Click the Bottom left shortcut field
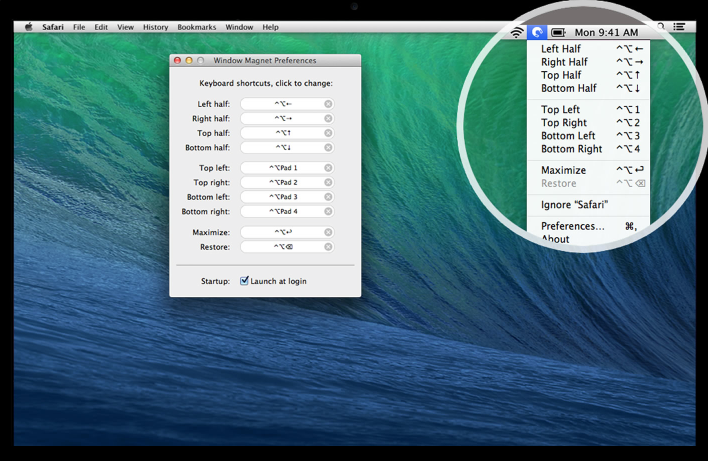 tap(282, 197)
